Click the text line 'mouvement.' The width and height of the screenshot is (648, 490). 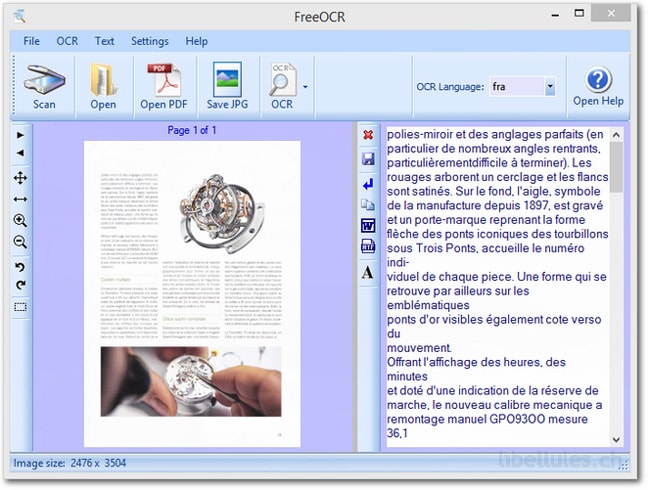click(419, 348)
